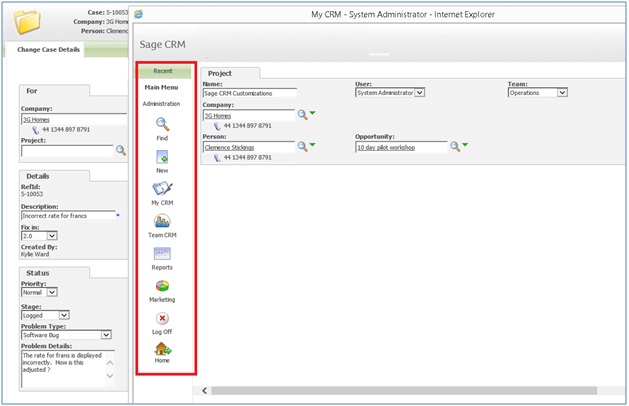Open the New record icon
The image size is (629, 406).
[162, 157]
